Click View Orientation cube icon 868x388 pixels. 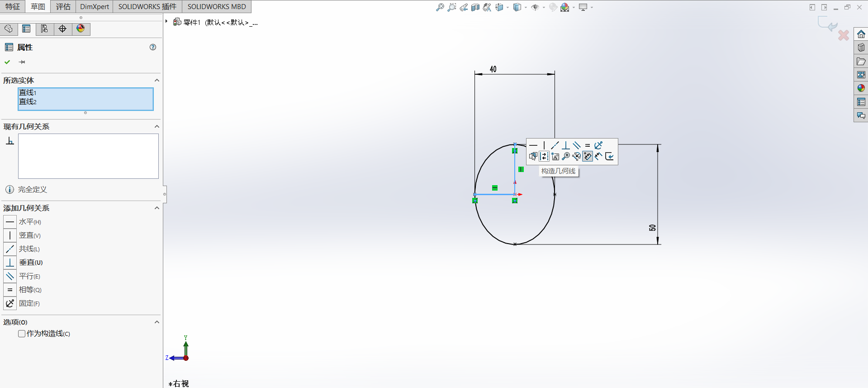(x=499, y=7)
